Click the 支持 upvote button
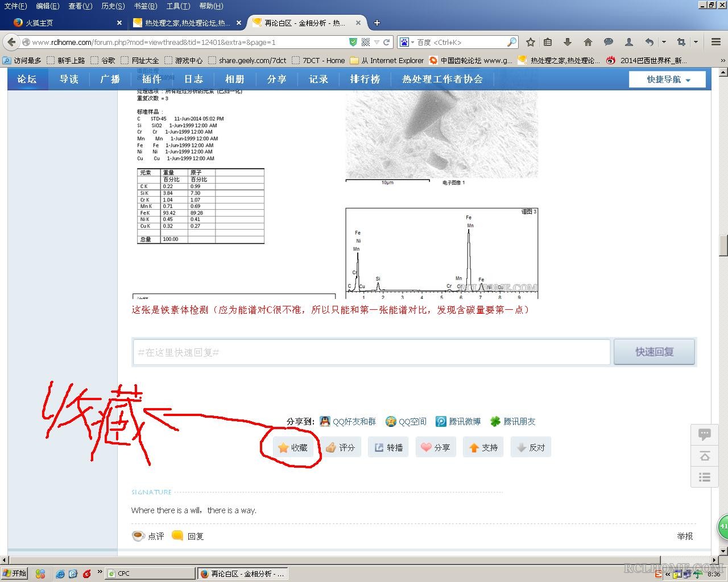 coord(483,447)
